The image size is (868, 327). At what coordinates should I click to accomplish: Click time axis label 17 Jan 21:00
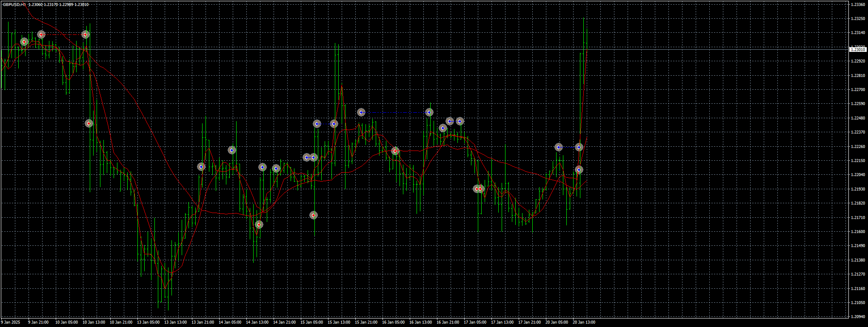529,322
